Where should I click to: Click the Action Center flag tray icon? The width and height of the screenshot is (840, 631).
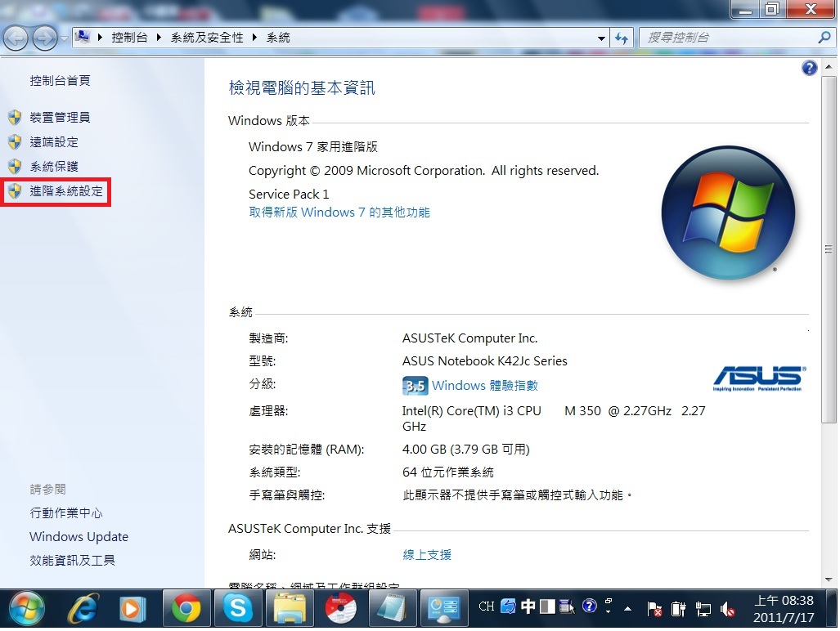click(654, 609)
